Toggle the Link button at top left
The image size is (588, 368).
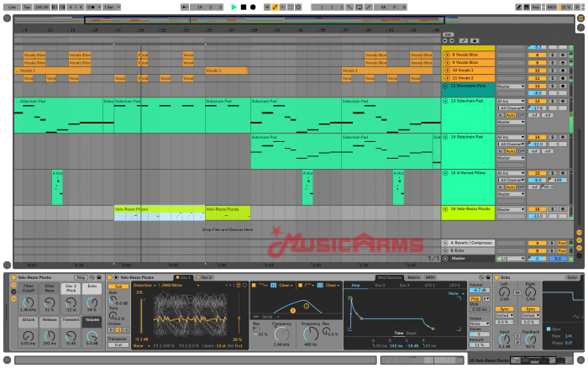point(12,7)
